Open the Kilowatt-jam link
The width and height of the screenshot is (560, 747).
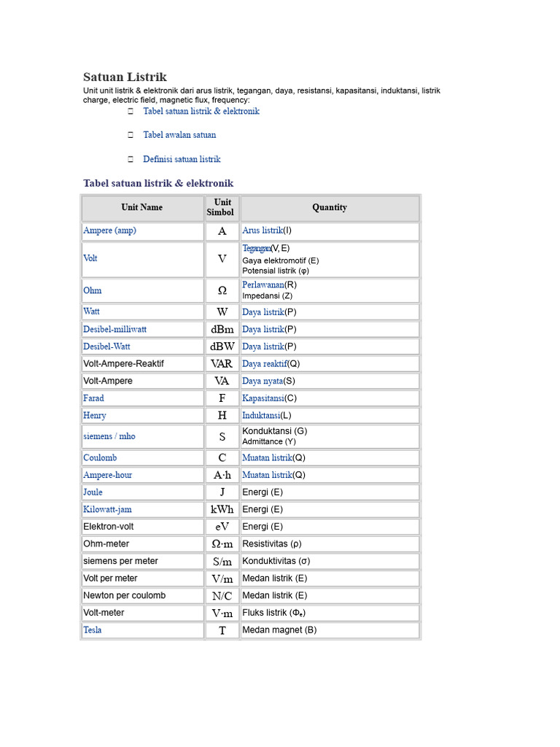[108, 509]
